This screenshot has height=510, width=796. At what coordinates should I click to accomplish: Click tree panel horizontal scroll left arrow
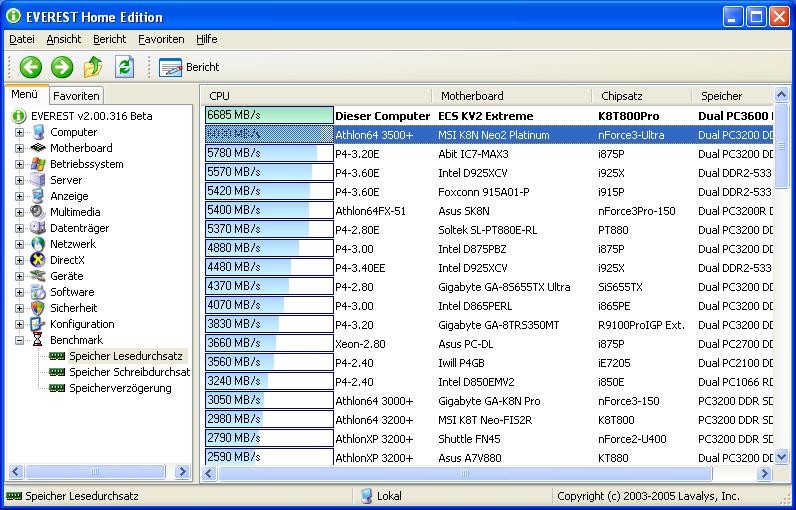pos(15,472)
